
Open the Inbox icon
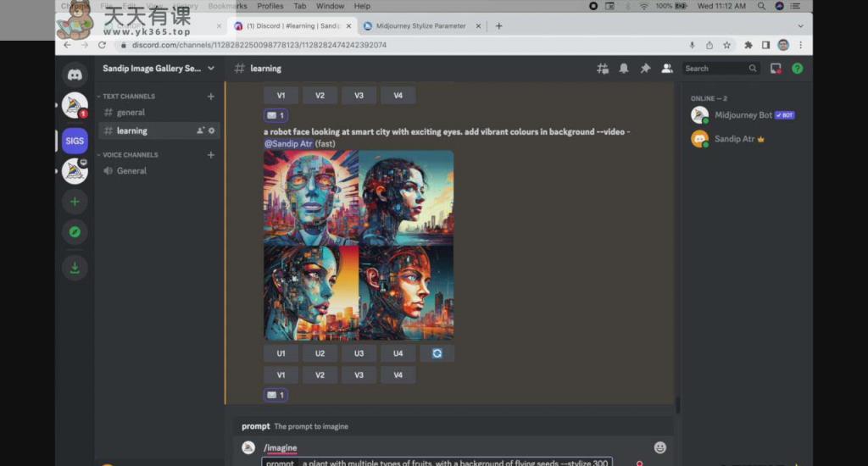pos(776,69)
